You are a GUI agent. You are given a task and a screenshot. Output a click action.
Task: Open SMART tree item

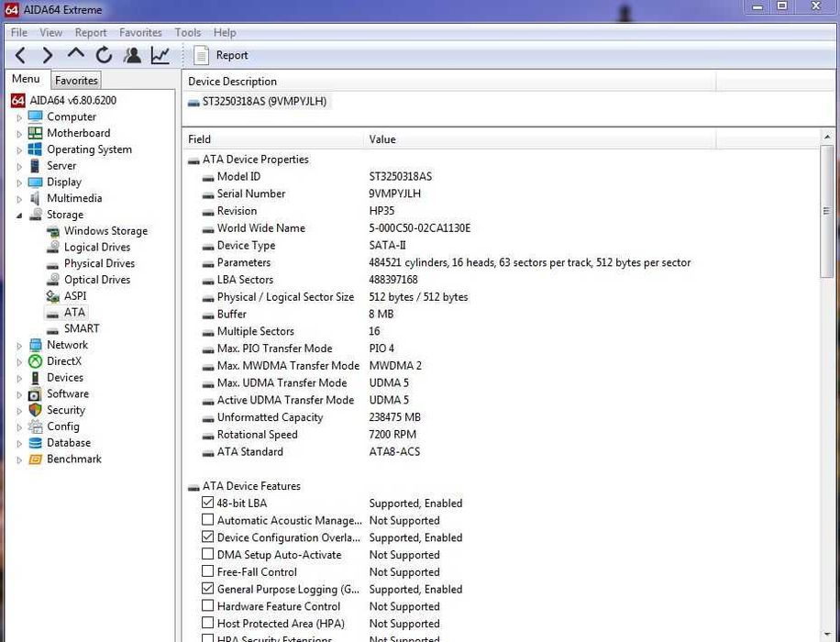82,328
